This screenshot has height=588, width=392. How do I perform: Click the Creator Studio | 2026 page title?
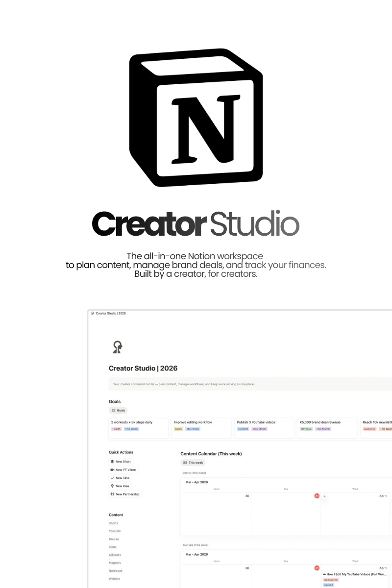pos(143,368)
